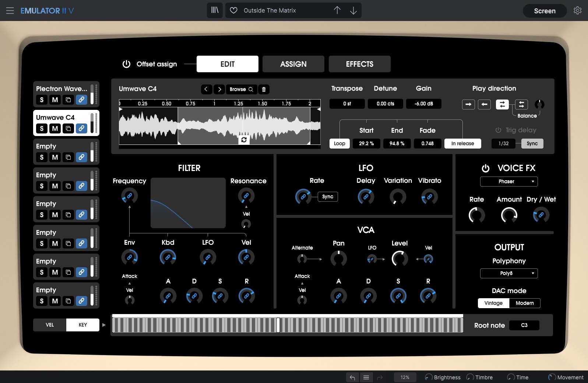Click the filter Frequency knob

click(x=129, y=196)
